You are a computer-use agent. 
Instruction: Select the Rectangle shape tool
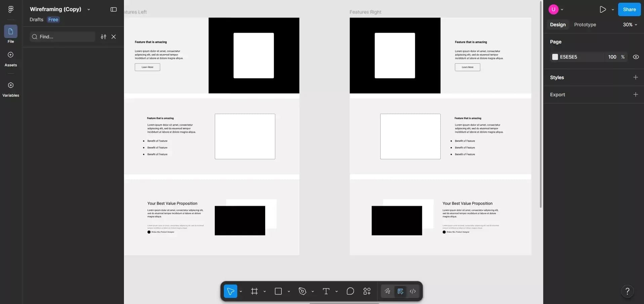278,291
